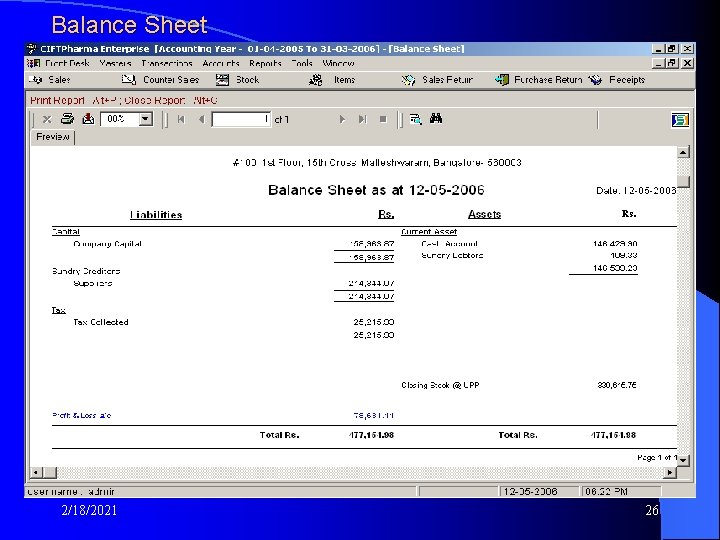Click the Company Capital row
This screenshot has width=720, height=540.
click(107, 244)
